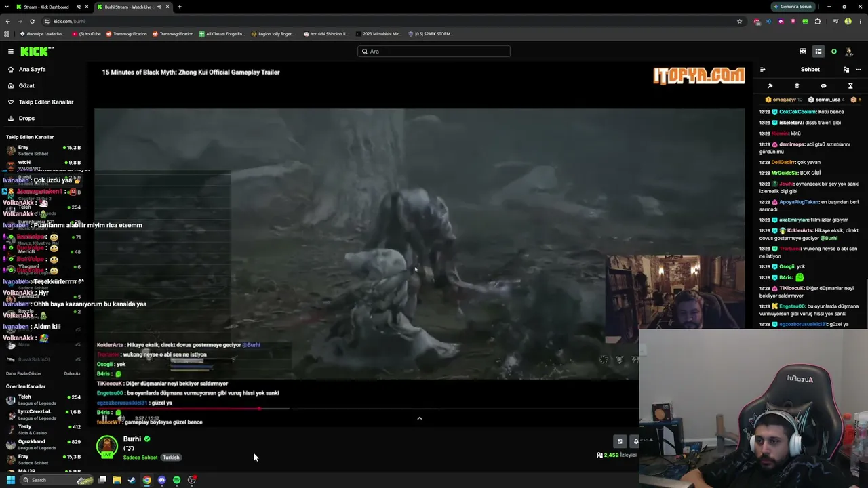Open Testy recommended channel
The width and height of the screenshot is (868, 488).
click(43, 430)
